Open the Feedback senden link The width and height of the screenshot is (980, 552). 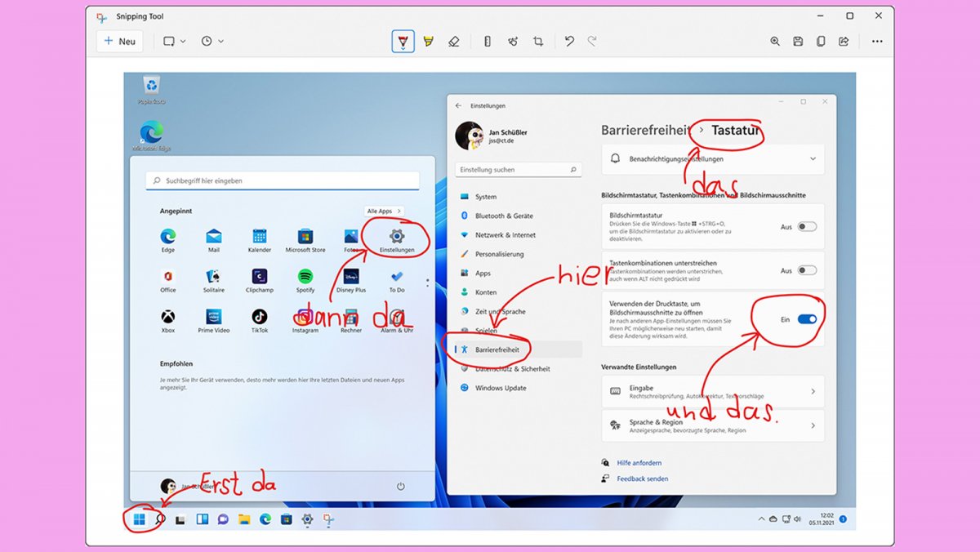click(644, 479)
